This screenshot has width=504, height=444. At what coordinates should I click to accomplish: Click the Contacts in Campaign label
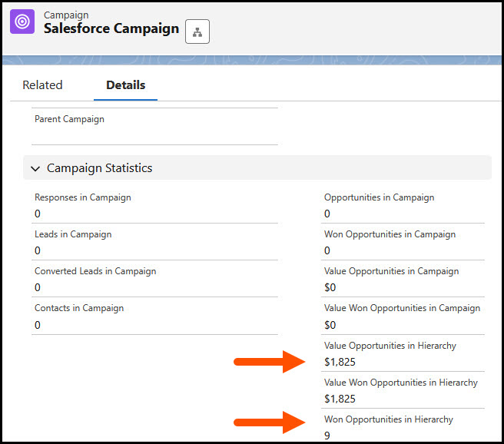pos(79,308)
